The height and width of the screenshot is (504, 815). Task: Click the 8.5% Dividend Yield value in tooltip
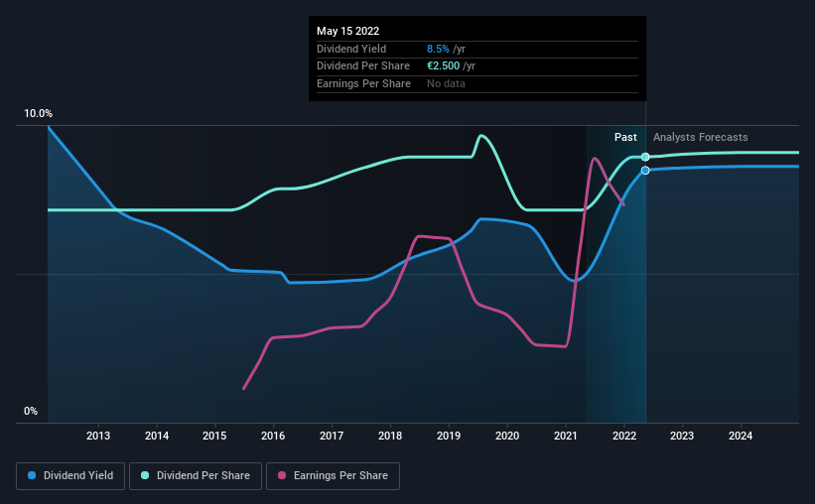click(438, 49)
